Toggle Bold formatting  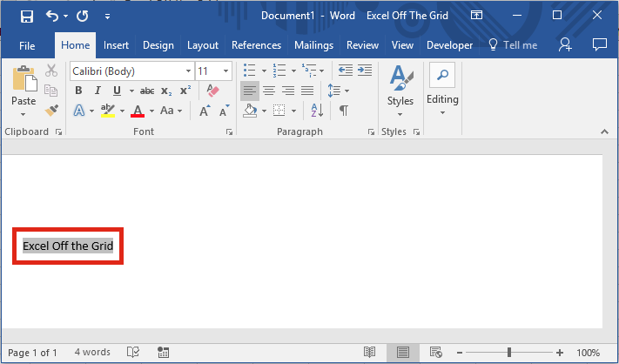pos(78,91)
